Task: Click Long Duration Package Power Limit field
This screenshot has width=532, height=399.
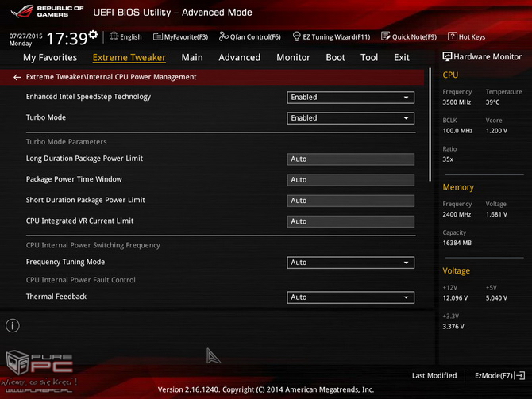Action: (350, 159)
